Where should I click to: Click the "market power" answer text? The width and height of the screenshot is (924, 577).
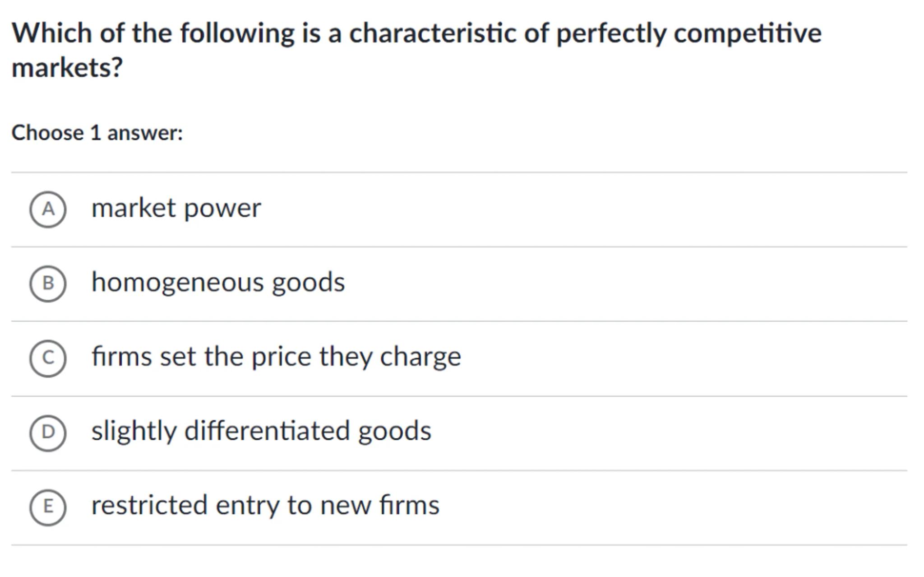tap(176, 209)
